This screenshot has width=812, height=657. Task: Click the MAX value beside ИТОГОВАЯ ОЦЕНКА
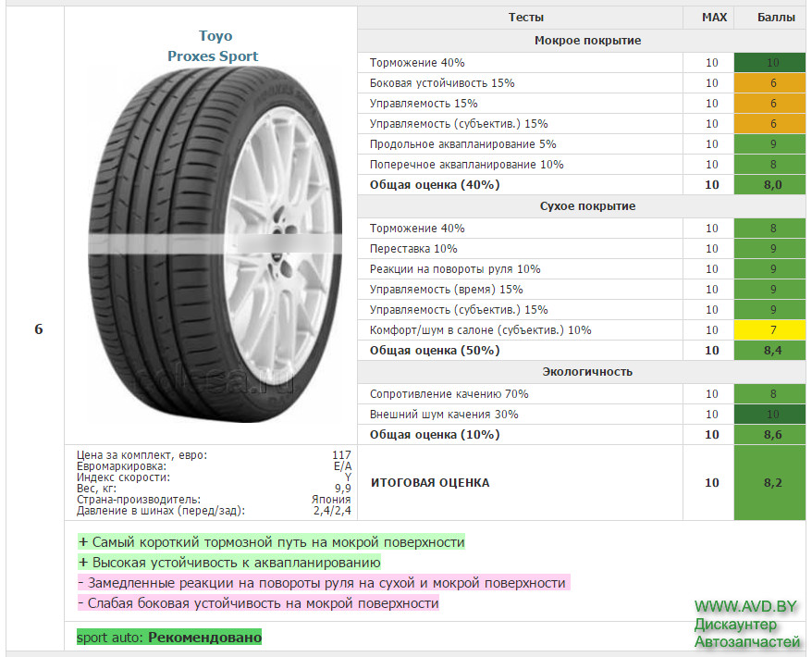click(712, 483)
